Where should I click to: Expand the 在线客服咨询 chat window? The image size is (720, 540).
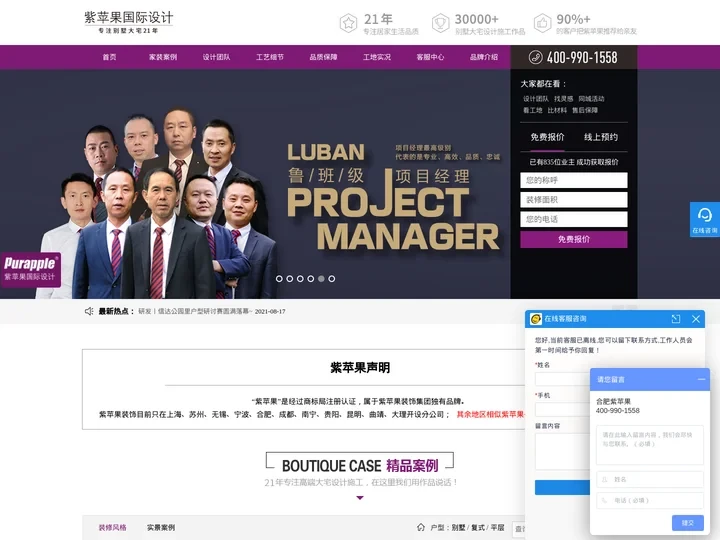[675, 319]
